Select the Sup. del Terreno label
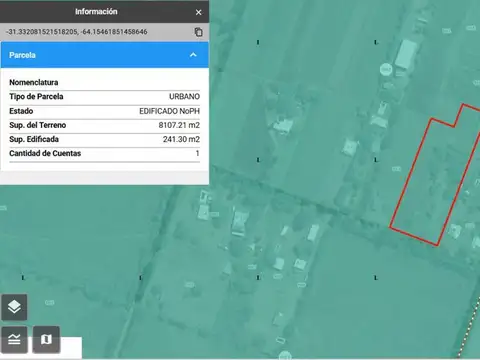This screenshot has height=360, width=480. pyautogui.click(x=38, y=125)
